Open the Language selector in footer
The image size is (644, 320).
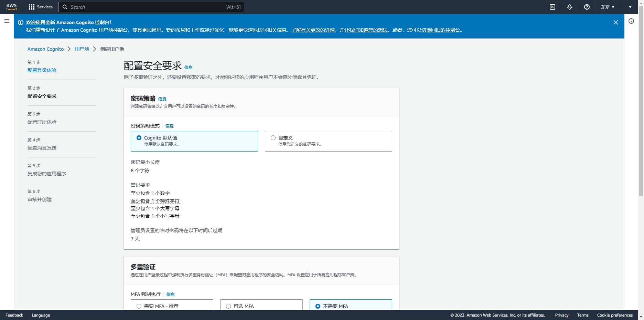tap(41, 315)
